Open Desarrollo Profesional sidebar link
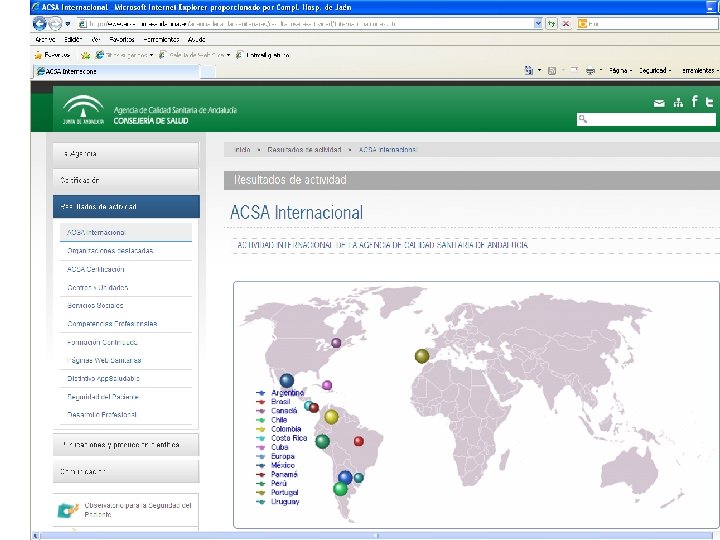Viewport: 720px width, 540px height. (102, 415)
